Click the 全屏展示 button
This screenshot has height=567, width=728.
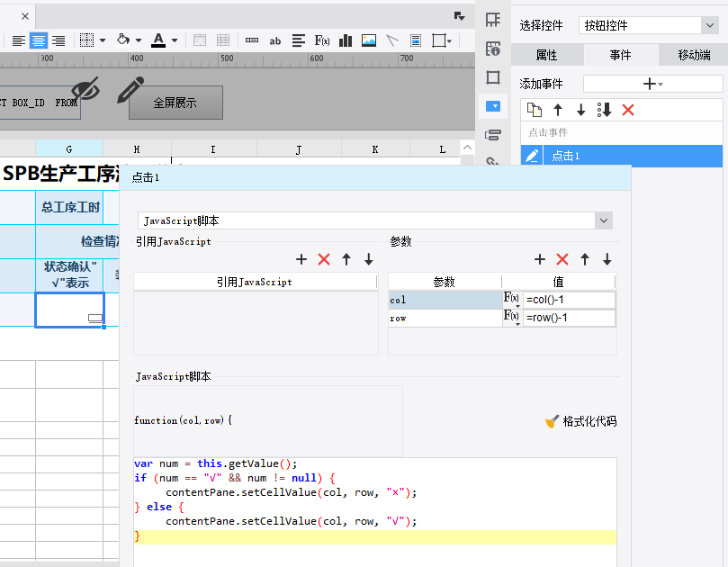click(176, 103)
